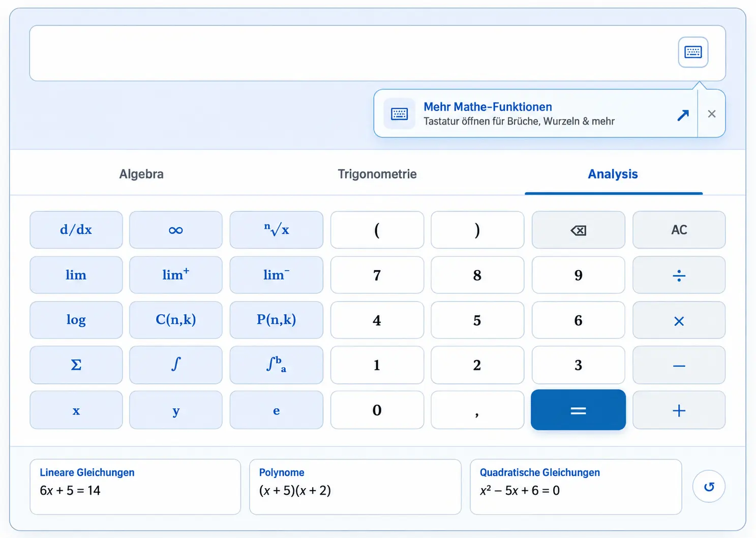756x538 pixels.
Task: Insert the variable x
Action: point(76,410)
